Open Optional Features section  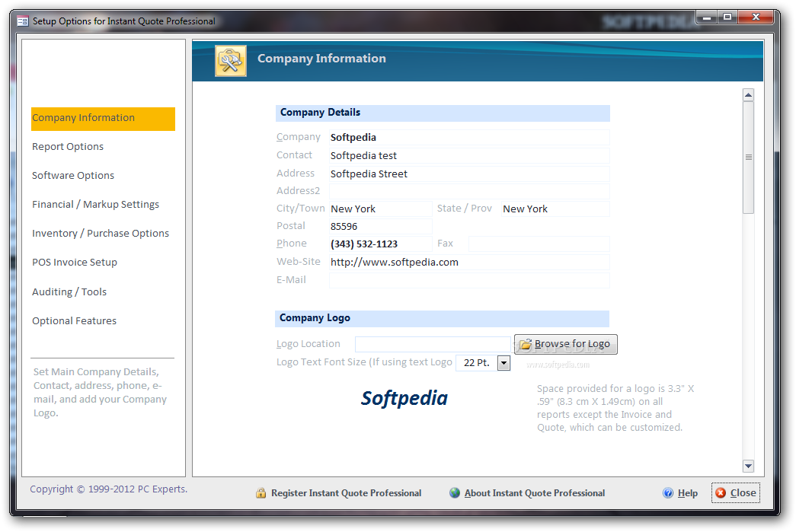[74, 320]
